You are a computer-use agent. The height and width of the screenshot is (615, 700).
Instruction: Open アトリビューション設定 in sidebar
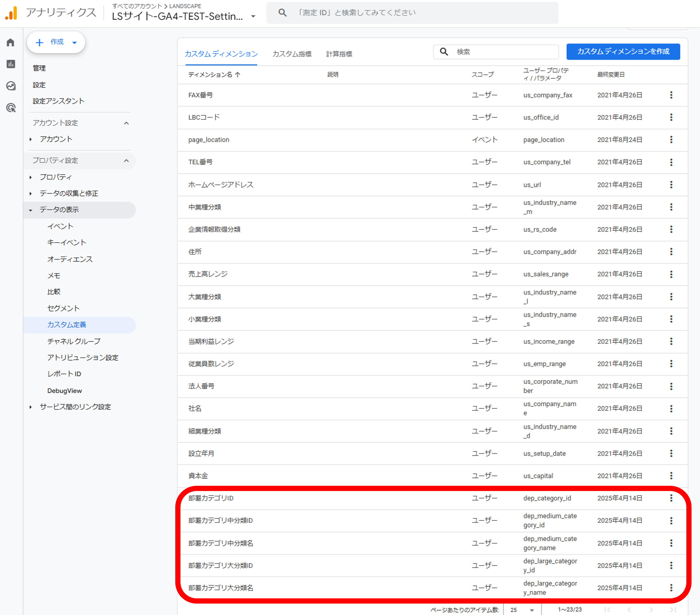coord(83,358)
